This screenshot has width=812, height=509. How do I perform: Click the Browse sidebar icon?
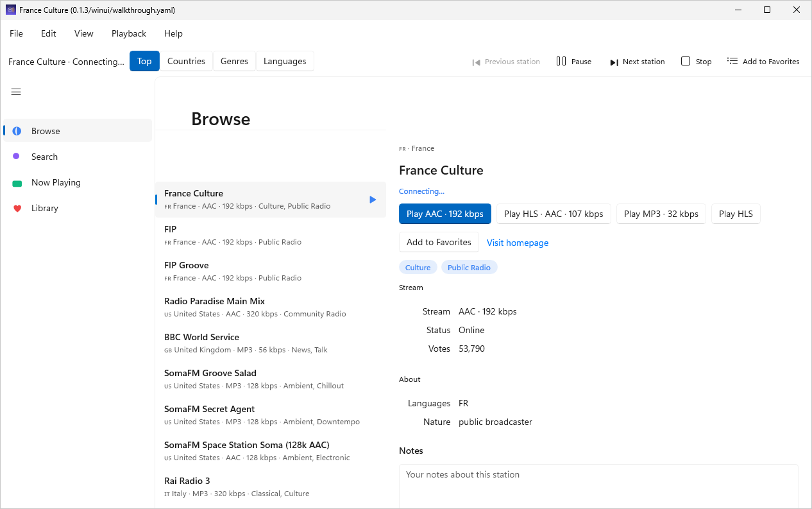click(17, 131)
